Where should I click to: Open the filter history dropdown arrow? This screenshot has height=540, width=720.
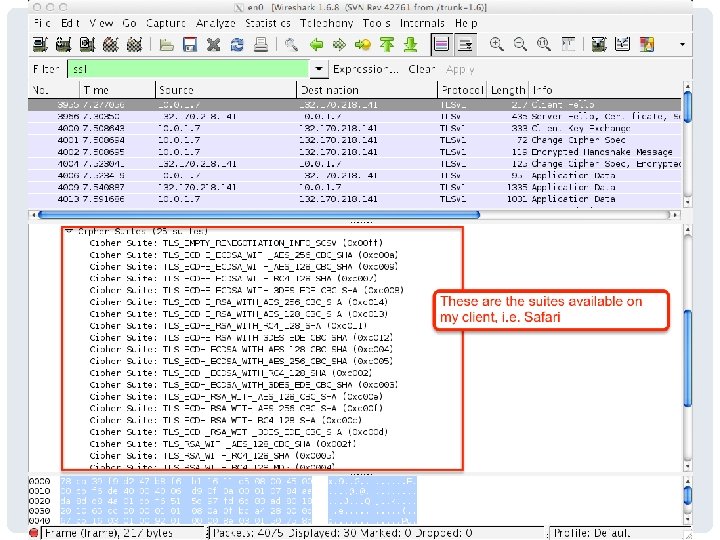pos(319,69)
